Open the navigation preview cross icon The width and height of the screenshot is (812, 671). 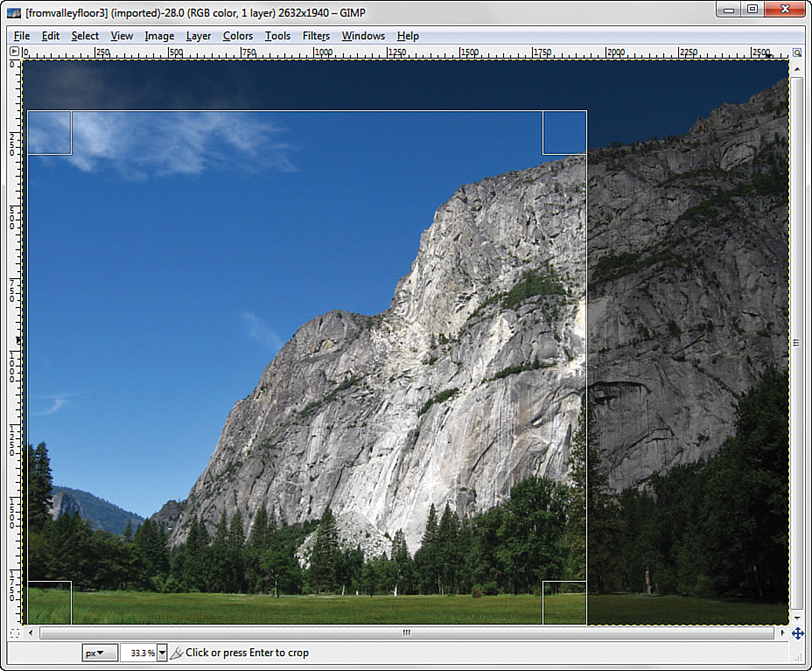pyautogui.click(x=797, y=632)
